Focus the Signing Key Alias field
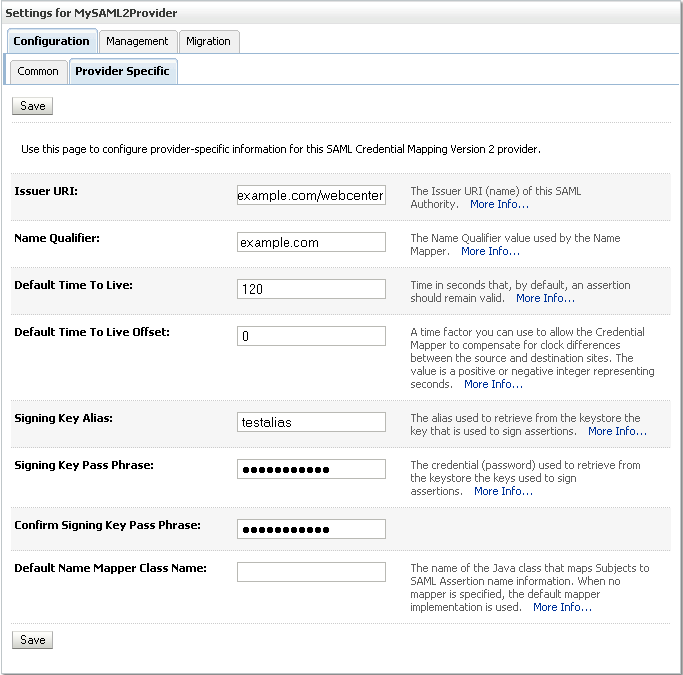The image size is (683, 675). pos(311,422)
